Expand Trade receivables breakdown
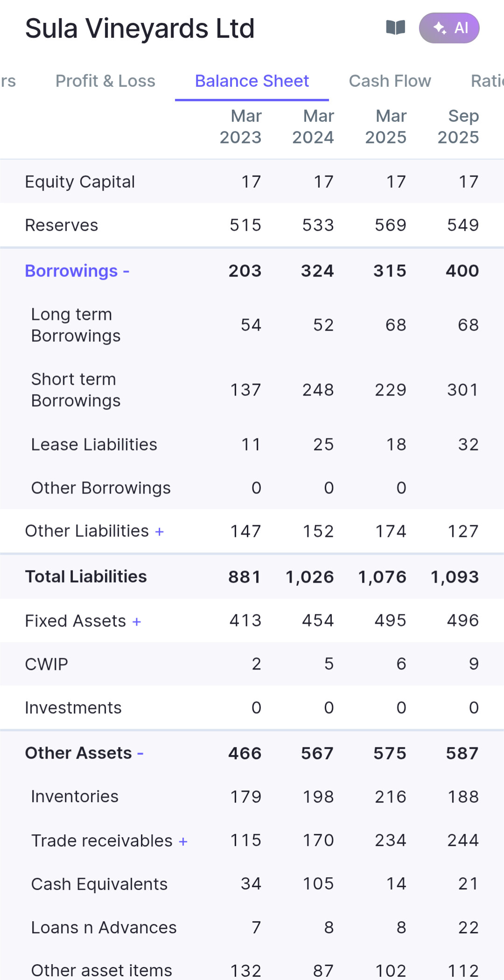The width and height of the screenshot is (504, 980). pyautogui.click(x=183, y=841)
